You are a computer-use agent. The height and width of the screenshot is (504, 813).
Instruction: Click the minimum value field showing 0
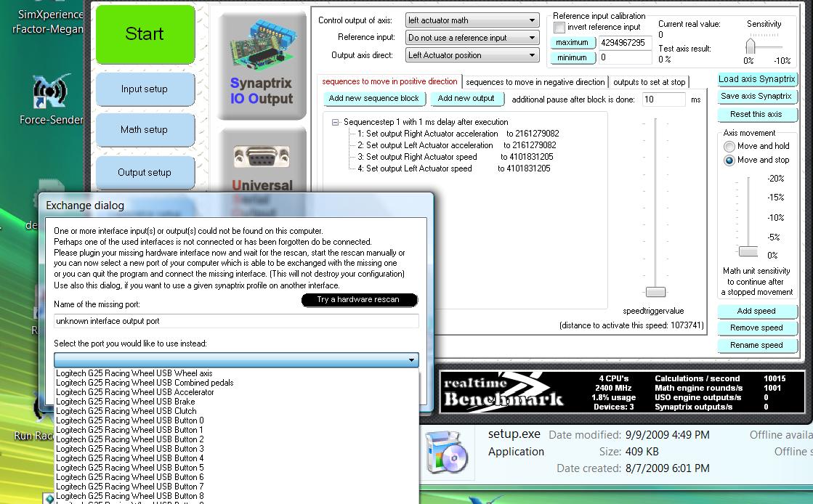(626, 57)
